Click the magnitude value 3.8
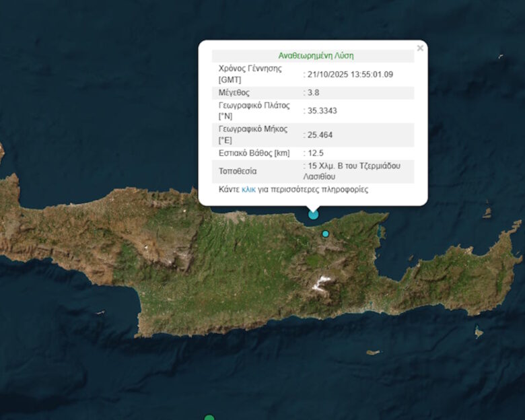This screenshot has width=525, height=420. point(313,92)
